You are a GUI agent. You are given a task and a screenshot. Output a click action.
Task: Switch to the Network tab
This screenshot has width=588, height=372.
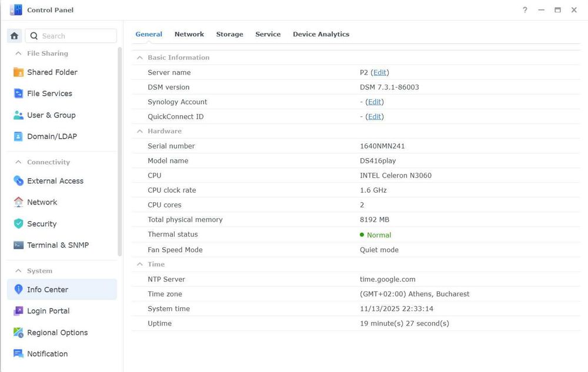tap(189, 34)
